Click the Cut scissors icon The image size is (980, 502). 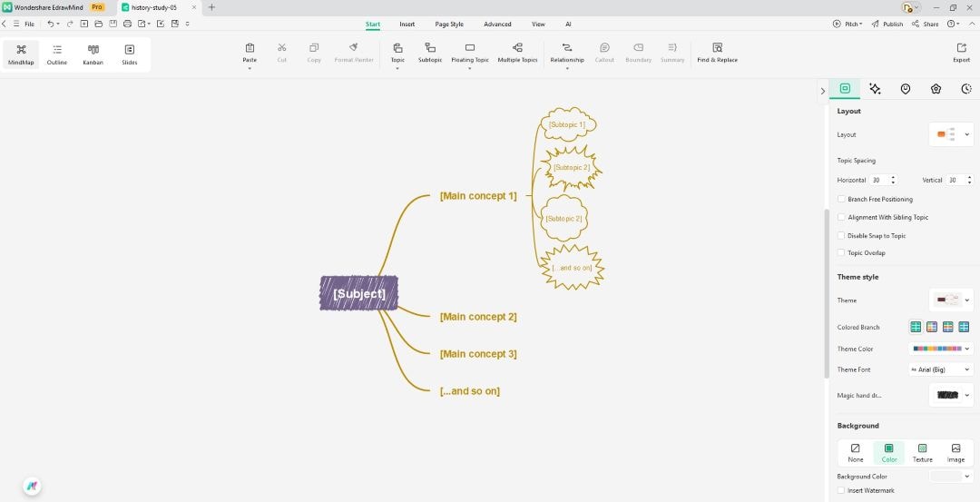pos(282,48)
